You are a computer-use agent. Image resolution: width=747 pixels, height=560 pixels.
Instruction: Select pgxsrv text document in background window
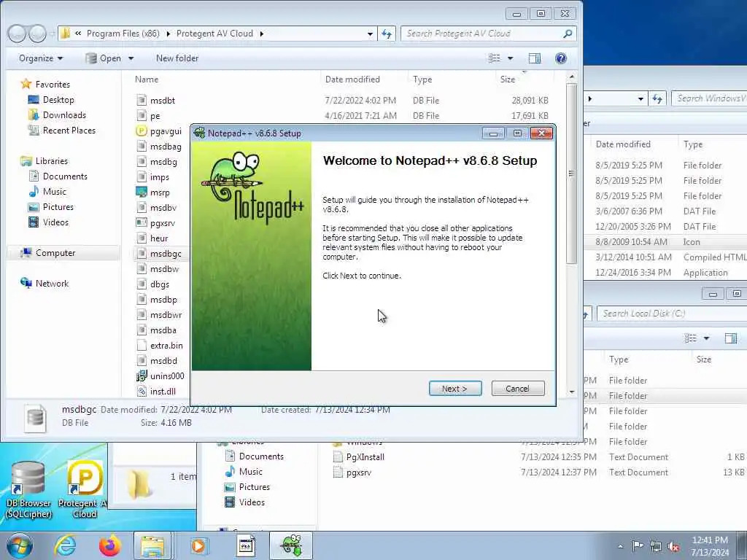tap(358, 472)
